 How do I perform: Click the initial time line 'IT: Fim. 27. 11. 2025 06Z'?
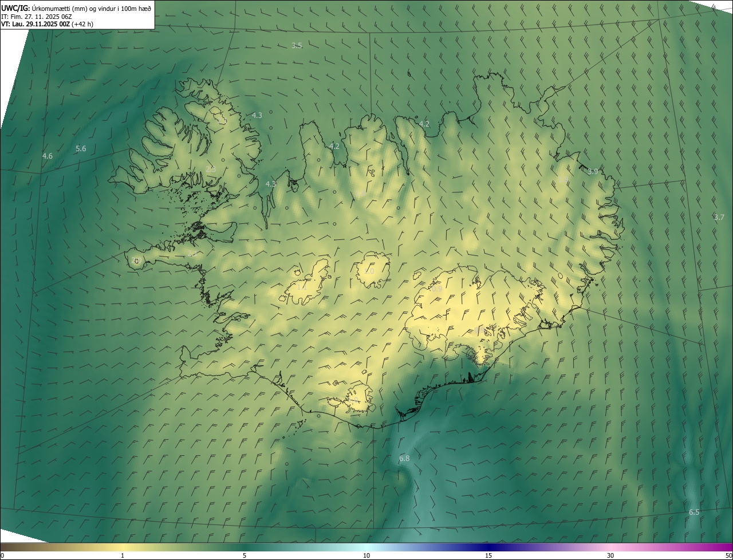[36, 17]
